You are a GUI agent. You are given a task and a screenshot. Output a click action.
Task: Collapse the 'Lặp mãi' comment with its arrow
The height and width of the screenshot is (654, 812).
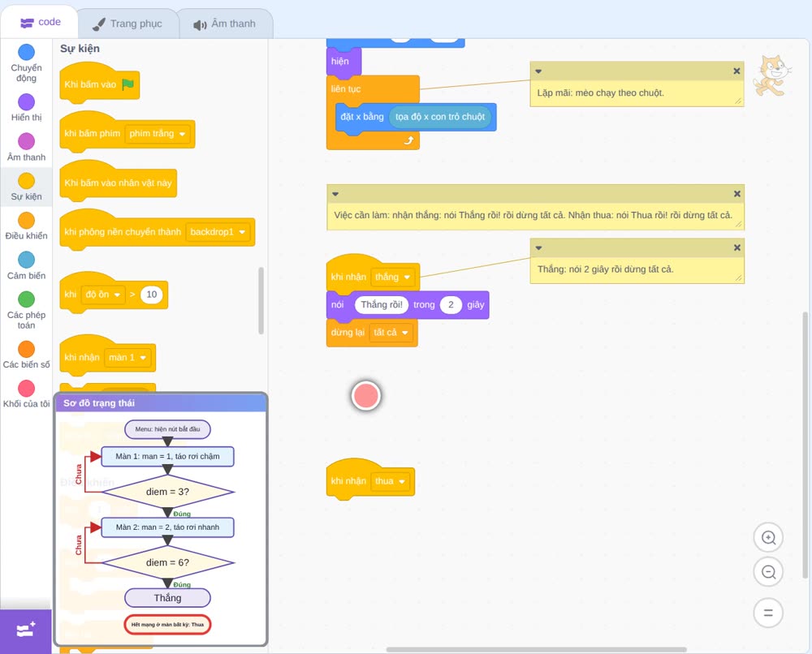click(x=538, y=71)
